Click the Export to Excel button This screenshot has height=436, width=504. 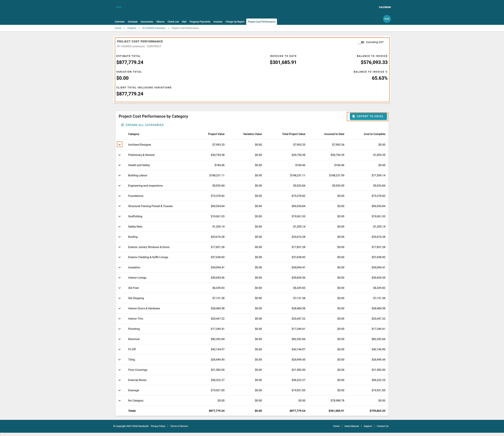coord(368,116)
